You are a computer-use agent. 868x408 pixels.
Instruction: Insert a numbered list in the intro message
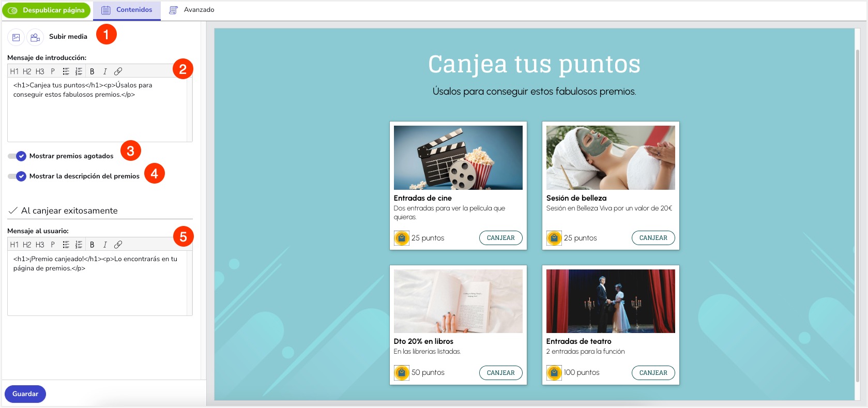[79, 71]
